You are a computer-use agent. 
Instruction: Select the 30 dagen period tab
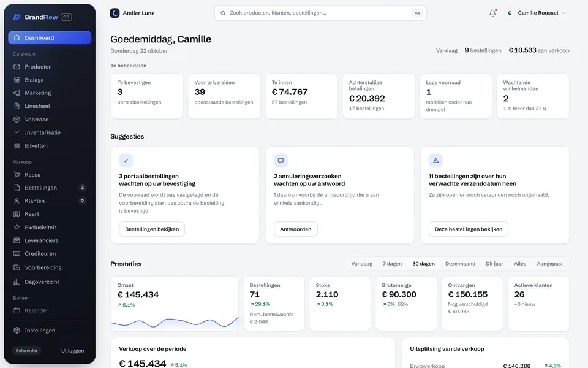(423, 264)
